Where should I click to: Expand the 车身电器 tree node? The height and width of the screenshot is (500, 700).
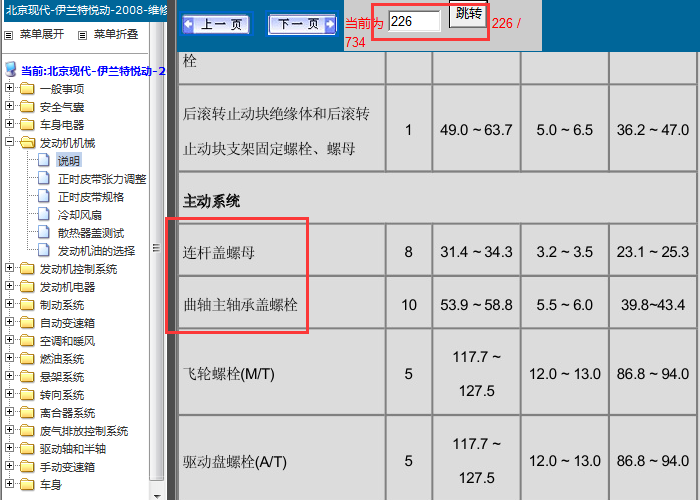tap(9, 124)
